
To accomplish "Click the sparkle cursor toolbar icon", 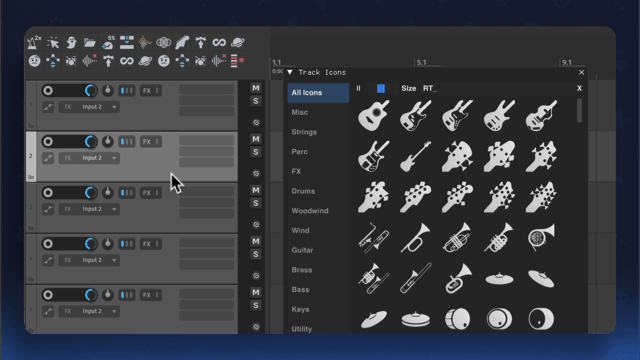I will 53,42.
